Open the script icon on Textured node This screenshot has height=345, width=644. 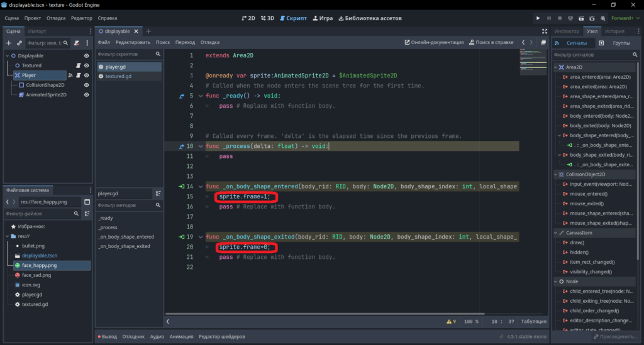[x=78, y=65]
